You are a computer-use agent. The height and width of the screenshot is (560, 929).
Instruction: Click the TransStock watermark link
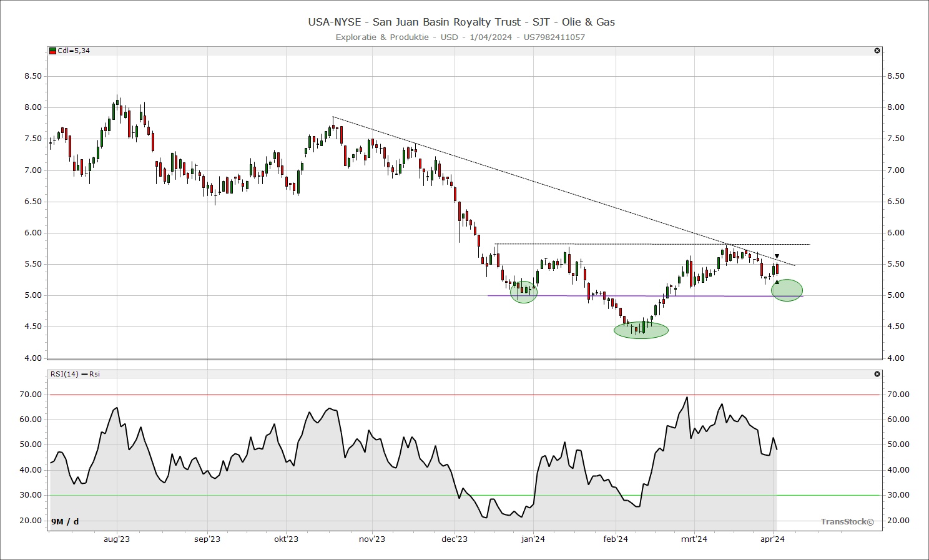(847, 522)
